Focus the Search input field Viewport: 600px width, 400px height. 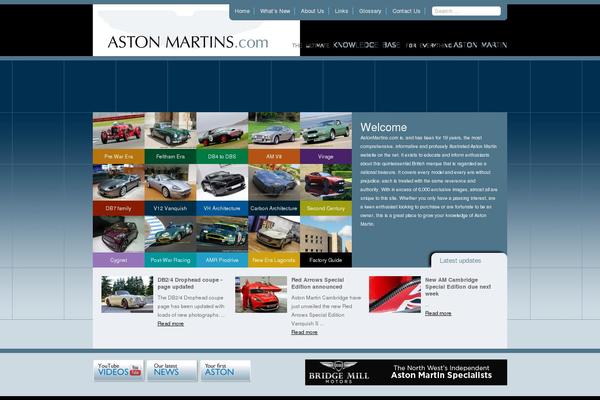coord(466,11)
